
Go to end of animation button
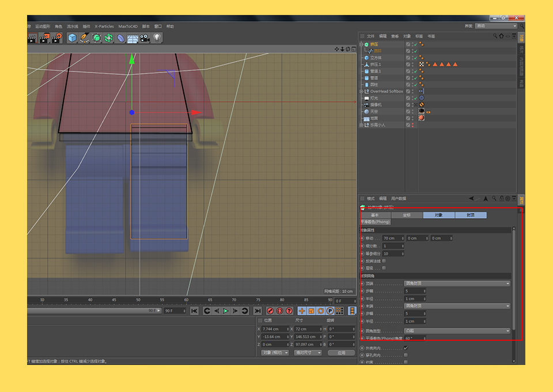point(258,311)
